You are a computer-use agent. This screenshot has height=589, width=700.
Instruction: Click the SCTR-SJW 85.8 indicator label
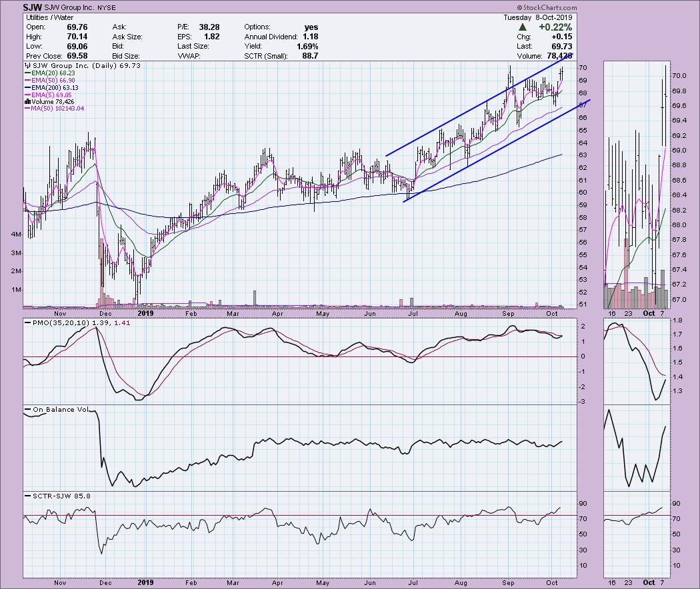point(58,496)
